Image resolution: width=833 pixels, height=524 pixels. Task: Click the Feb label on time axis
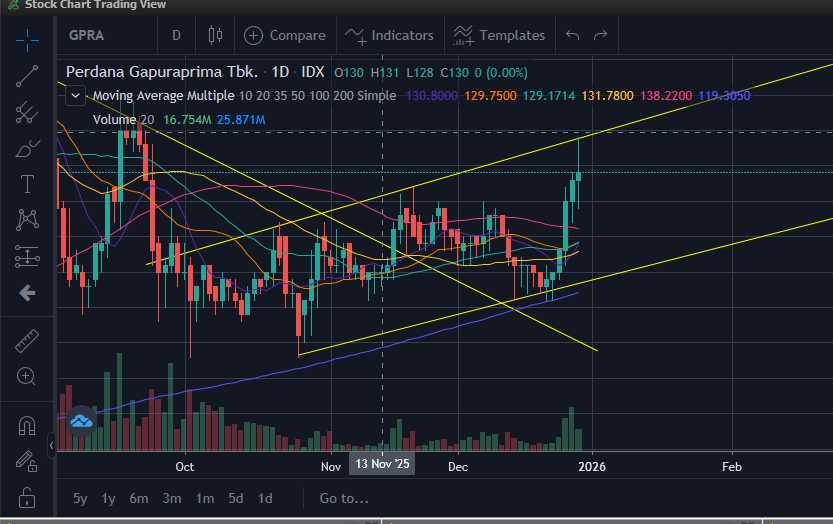tap(732, 467)
